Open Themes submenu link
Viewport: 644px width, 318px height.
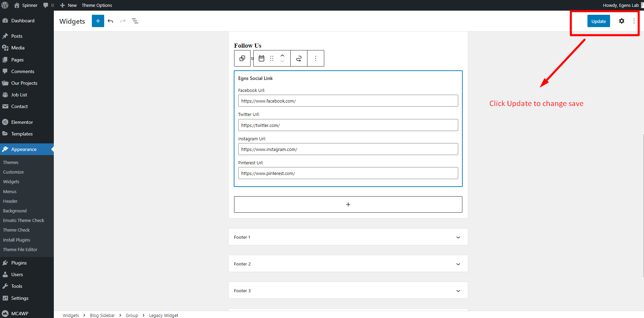11,162
